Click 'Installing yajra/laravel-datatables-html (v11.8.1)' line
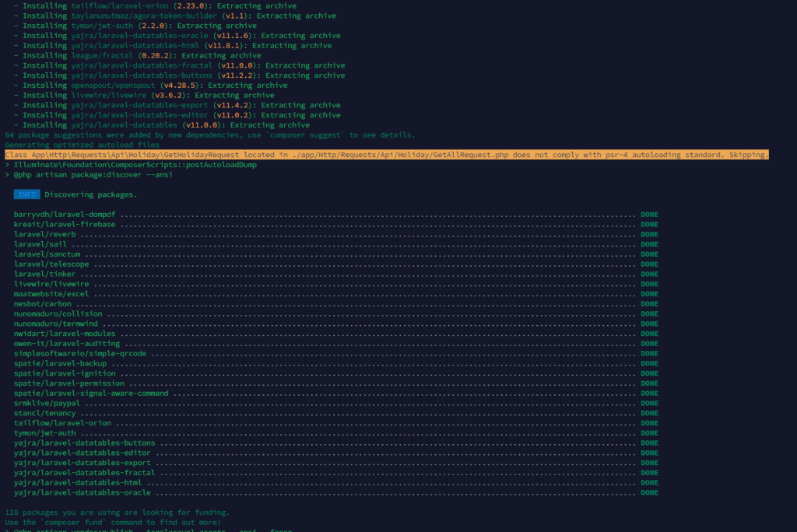The height and width of the screenshot is (532, 797). [173, 45]
